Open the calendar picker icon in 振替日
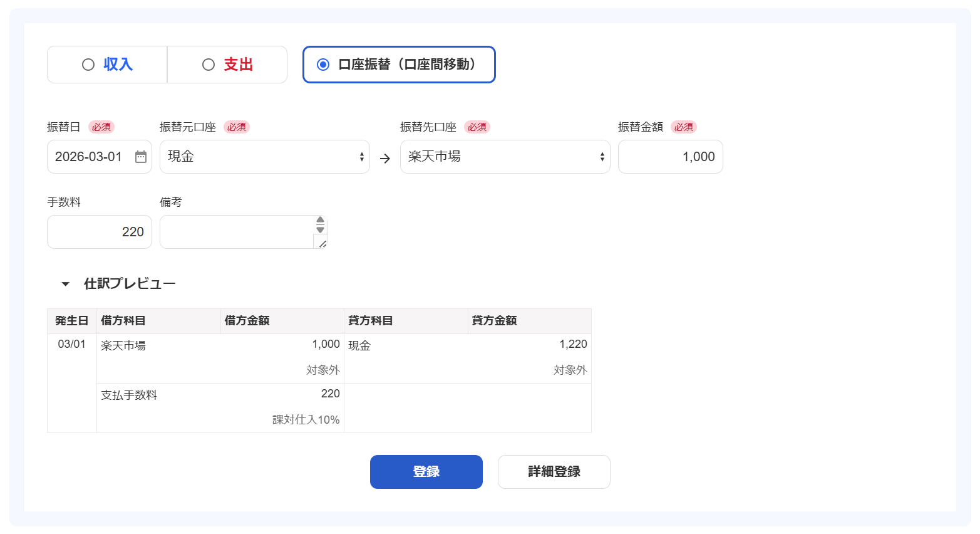 (141, 157)
